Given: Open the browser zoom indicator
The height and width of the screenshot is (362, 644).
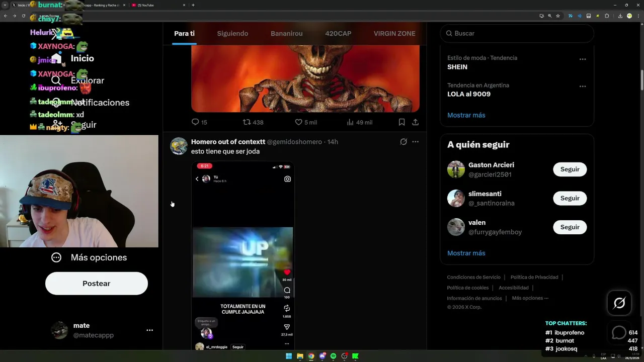Looking at the screenshot, I should point(549,16).
